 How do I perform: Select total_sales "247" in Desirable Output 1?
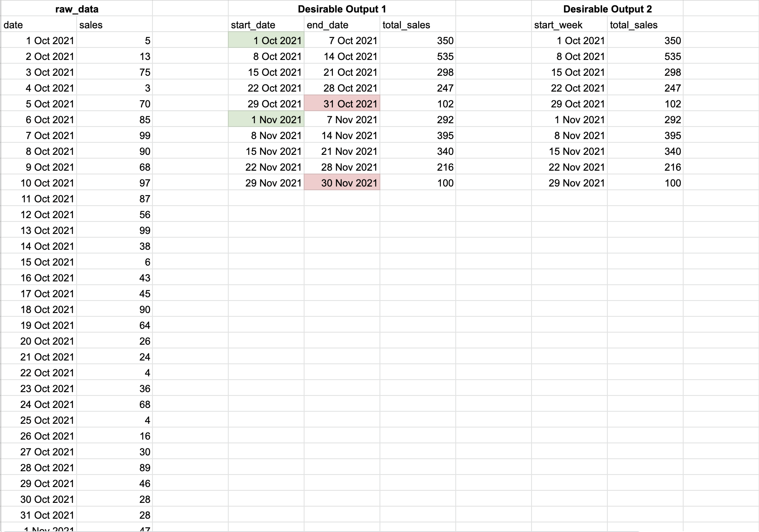click(x=418, y=88)
